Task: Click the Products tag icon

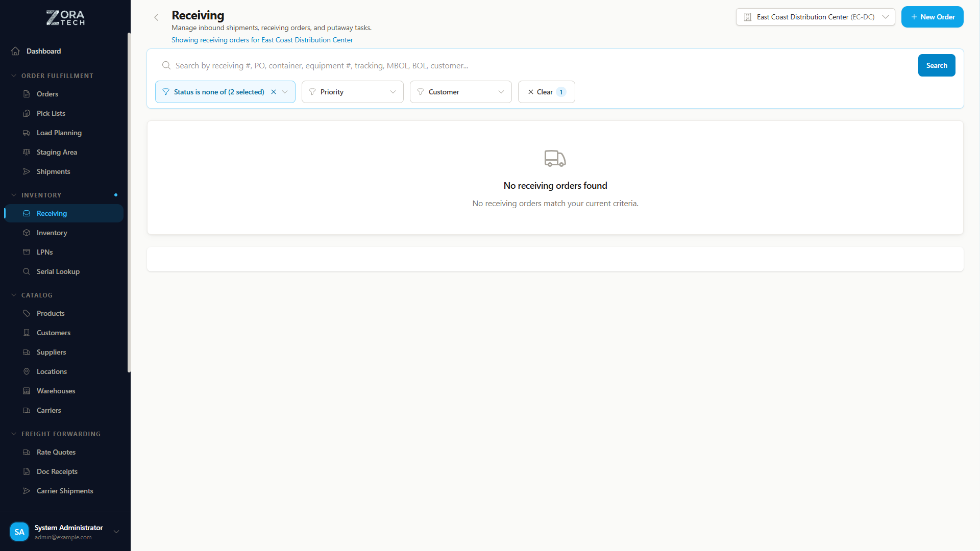Action: [x=27, y=313]
